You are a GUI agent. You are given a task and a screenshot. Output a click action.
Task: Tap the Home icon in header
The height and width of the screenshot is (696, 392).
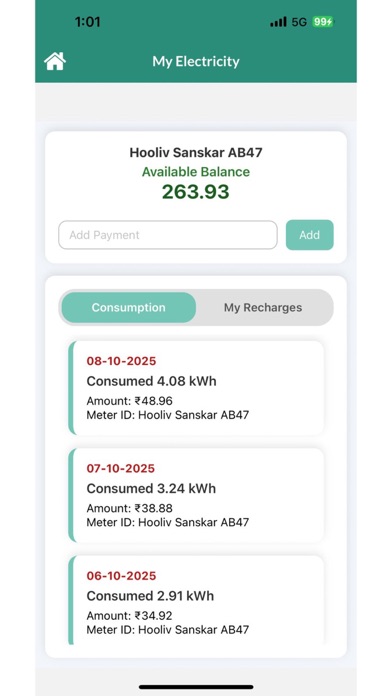pyautogui.click(x=55, y=61)
